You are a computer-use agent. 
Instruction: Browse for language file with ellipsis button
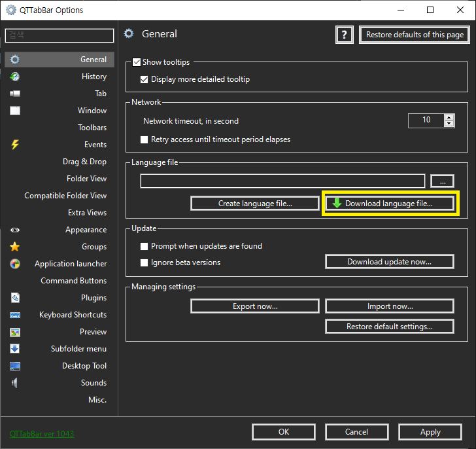tap(442, 181)
